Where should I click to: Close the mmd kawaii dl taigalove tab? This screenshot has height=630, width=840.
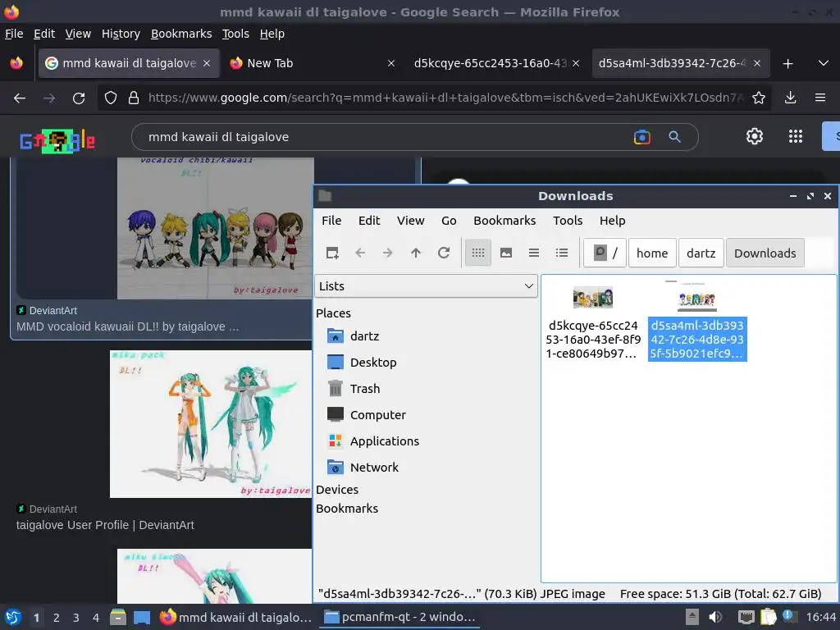point(207,63)
